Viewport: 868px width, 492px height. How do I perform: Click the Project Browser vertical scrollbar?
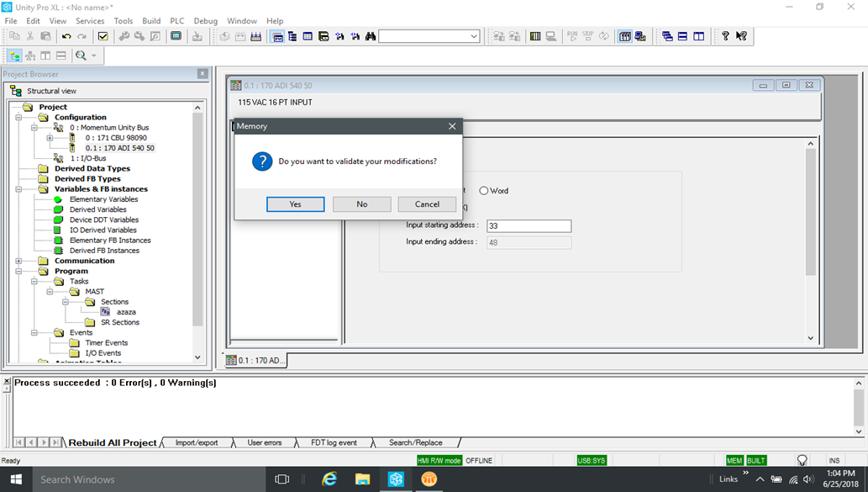(x=197, y=219)
